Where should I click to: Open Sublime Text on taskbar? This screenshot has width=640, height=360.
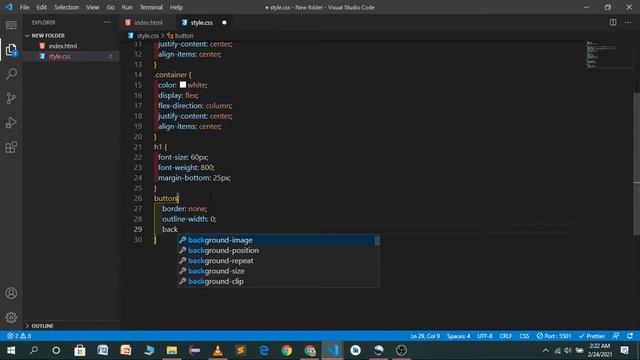tap(241, 350)
